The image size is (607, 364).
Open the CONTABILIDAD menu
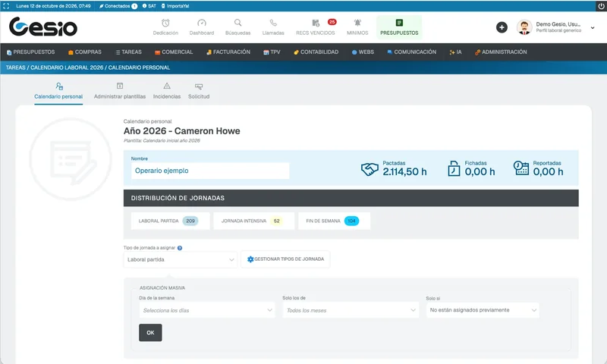click(x=316, y=52)
